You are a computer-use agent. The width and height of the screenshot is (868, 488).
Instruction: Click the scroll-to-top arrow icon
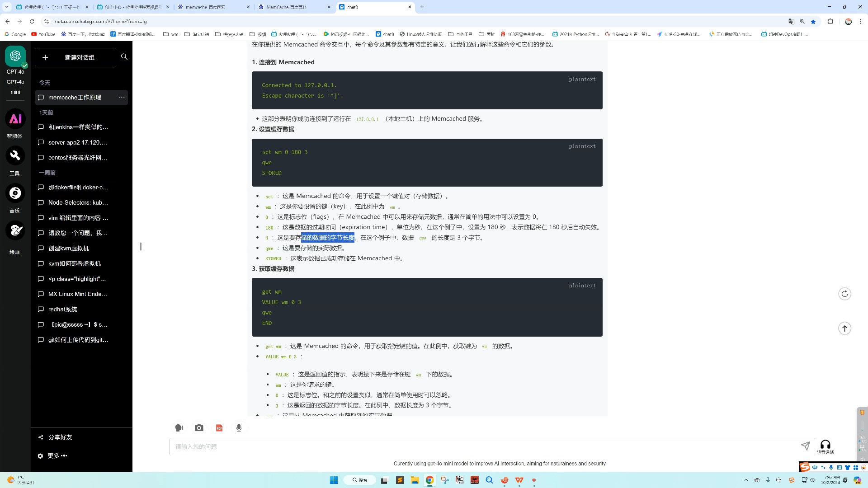(845, 327)
